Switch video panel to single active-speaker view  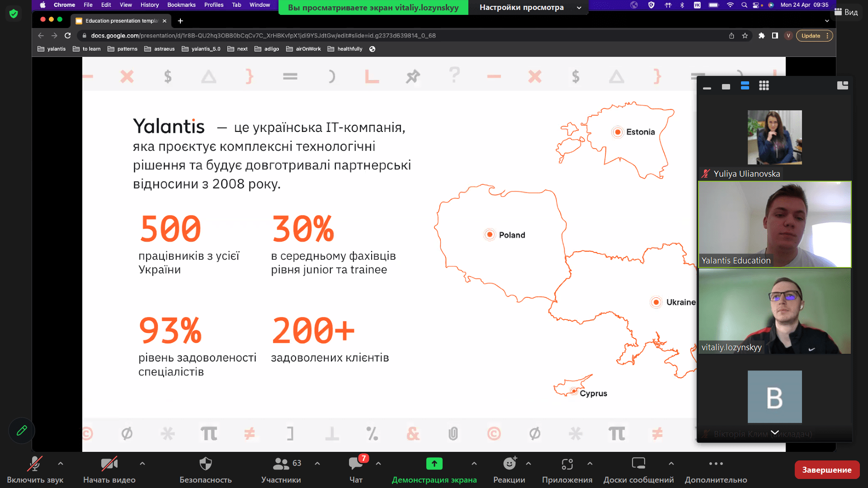pyautogui.click(x=726, y=86)
